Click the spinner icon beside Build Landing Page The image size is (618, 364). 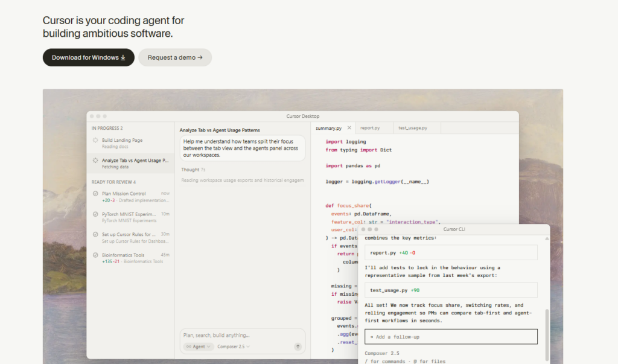pyautogui.click(x=95, y=140)
